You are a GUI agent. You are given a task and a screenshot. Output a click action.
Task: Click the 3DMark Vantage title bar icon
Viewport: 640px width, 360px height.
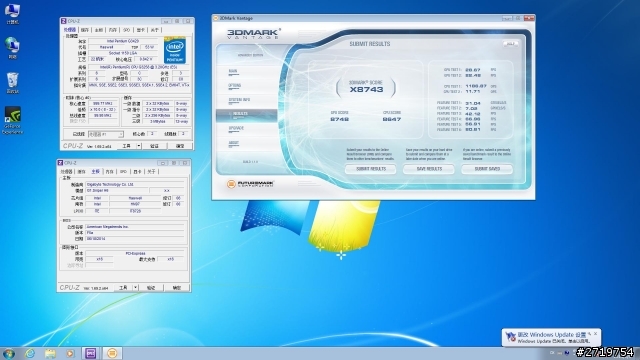click(216, 18)
